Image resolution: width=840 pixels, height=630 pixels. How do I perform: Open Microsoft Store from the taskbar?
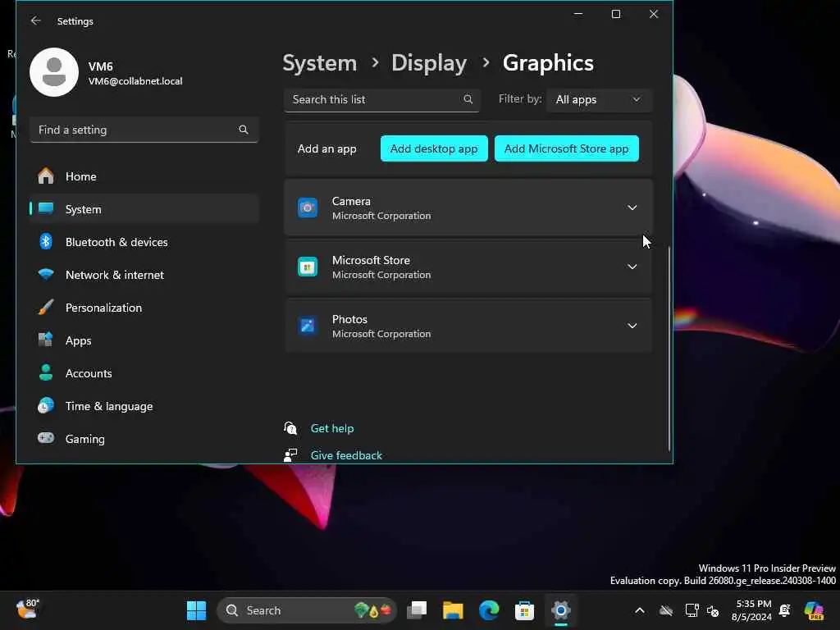pyautogui.click(x=524, y=610)
